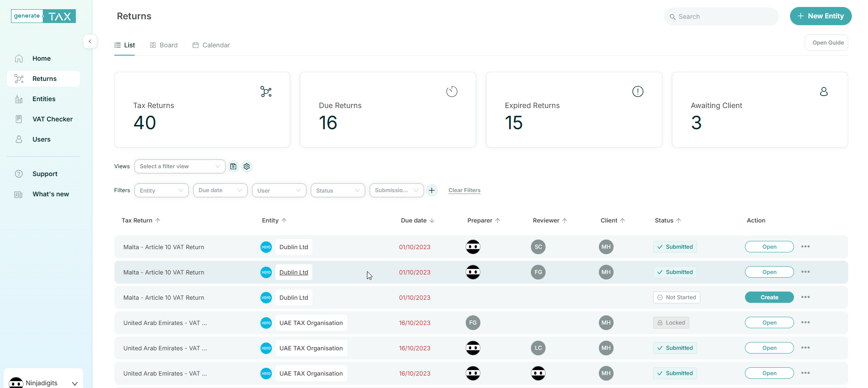Add a new filter with plus icon
868x388 pixels.
point(432,190)
